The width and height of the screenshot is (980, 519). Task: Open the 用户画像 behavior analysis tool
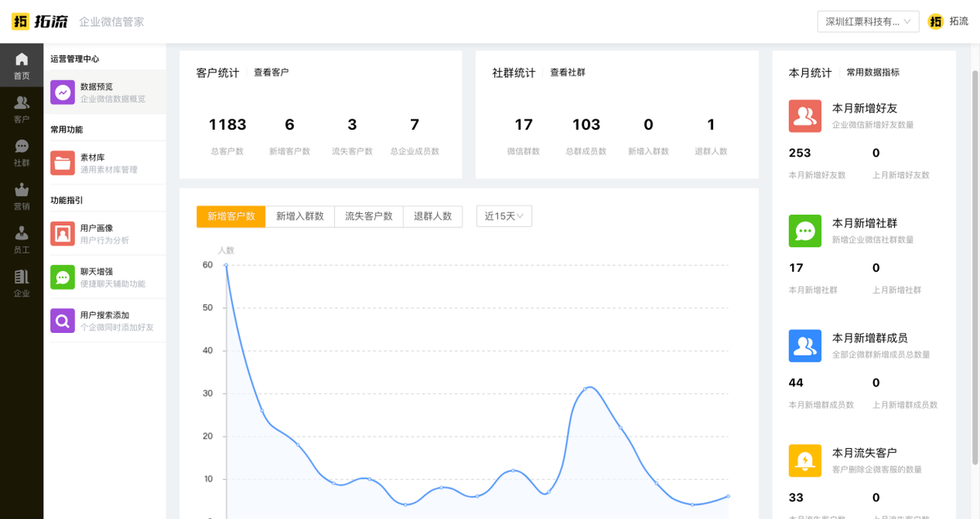coord(106,233)
